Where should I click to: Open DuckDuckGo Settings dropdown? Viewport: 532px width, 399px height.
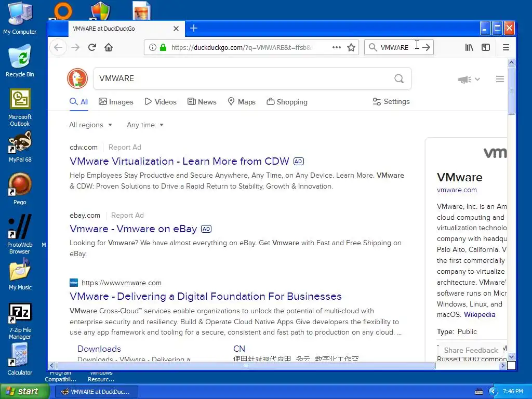pos(391,101)
